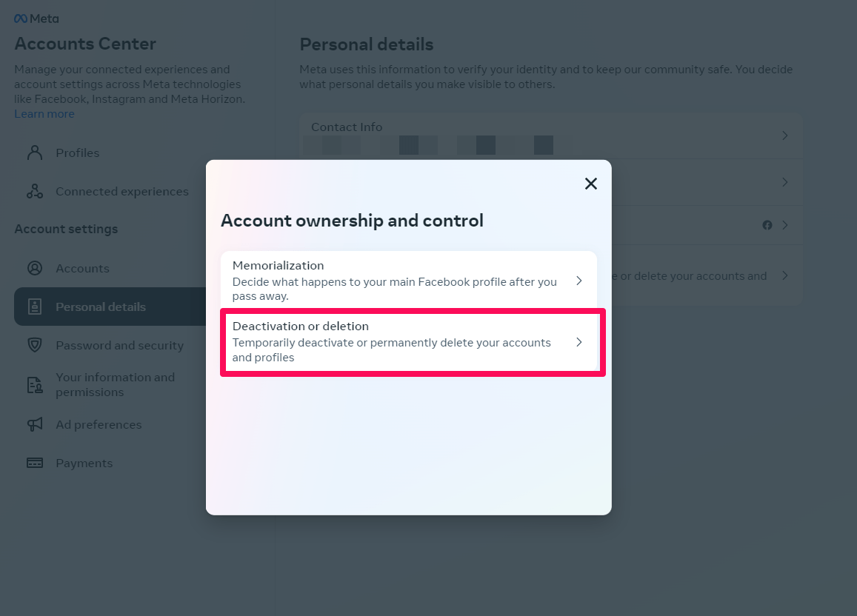Expand the Contact Info row chevron
This screenshot has height=616, width=857.
[785, 135]
